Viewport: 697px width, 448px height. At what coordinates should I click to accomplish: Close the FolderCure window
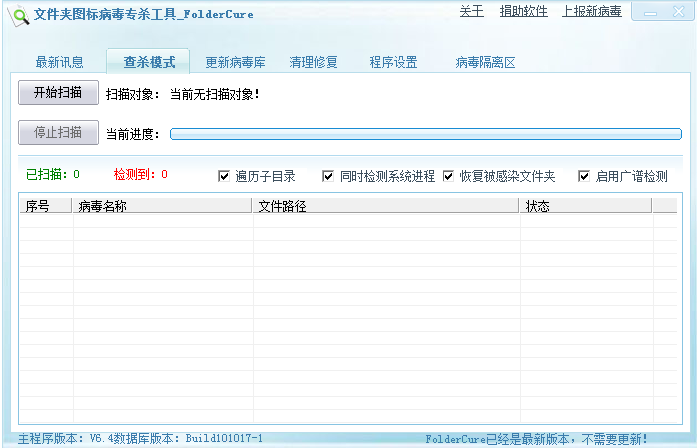coord(677,13)
